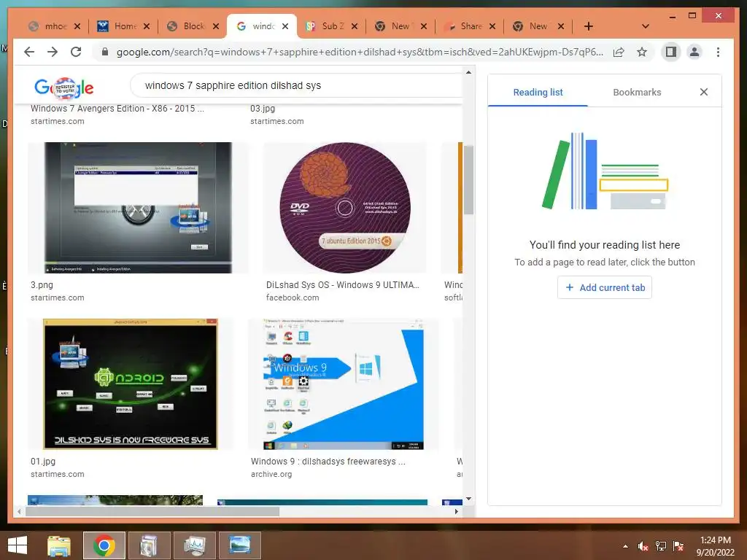Close the Sub Z tab
This screenshot has height=560, width=747.
point(355,26)
